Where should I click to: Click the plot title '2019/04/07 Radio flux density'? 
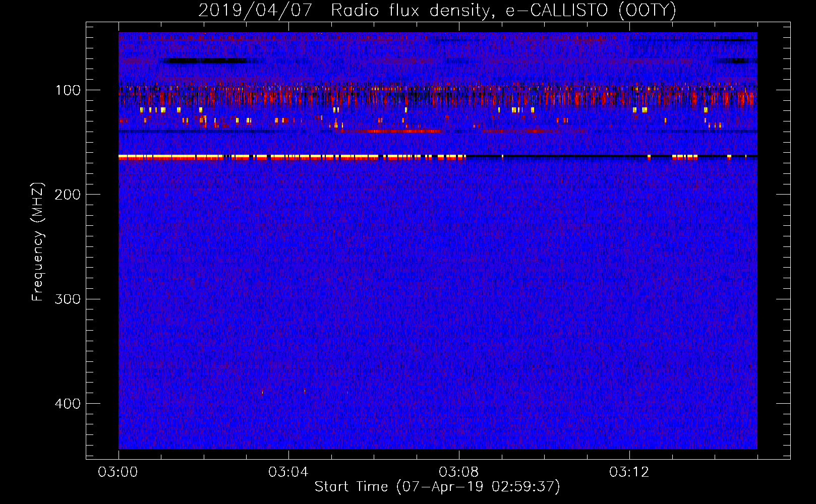[345, 11]
